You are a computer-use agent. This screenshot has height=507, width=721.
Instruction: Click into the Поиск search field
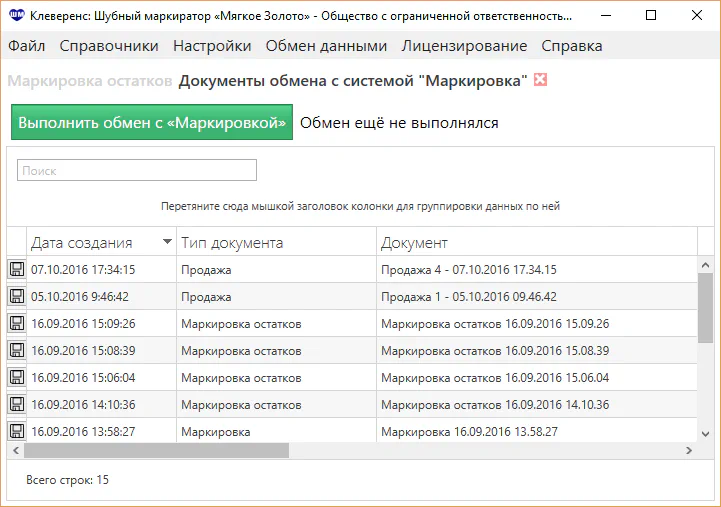pyautogui.click(x=137, y=171)
